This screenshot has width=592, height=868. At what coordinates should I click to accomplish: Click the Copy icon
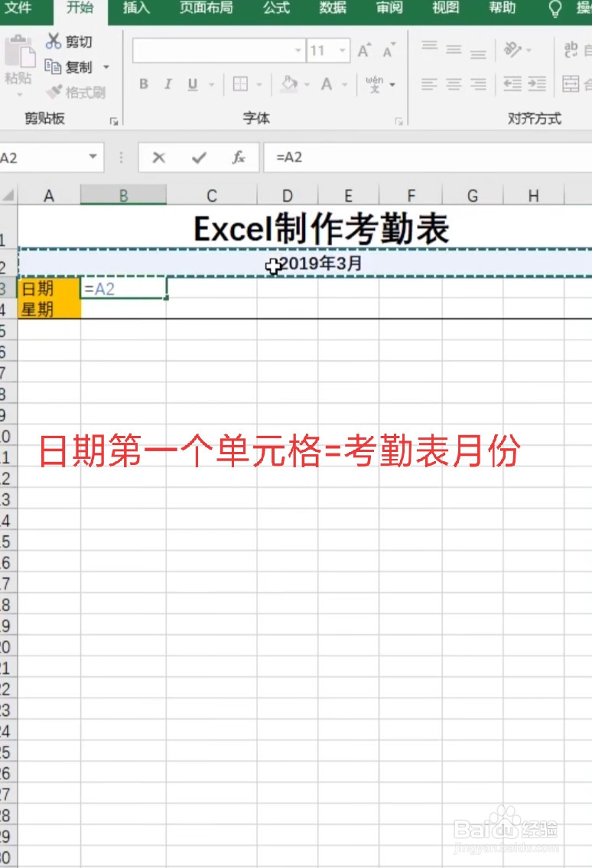(54, 67)
